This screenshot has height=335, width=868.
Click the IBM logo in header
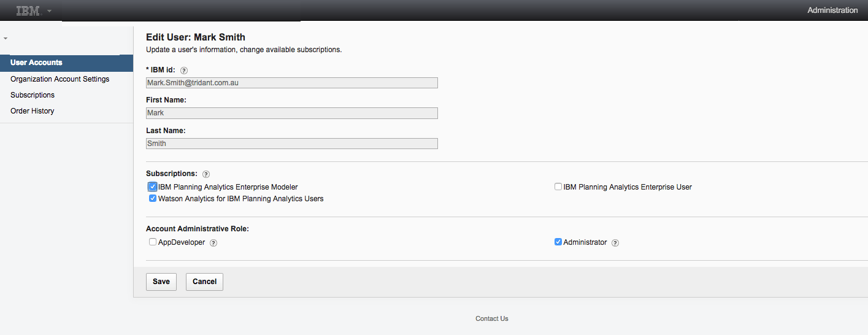click(x=28, y=10)
